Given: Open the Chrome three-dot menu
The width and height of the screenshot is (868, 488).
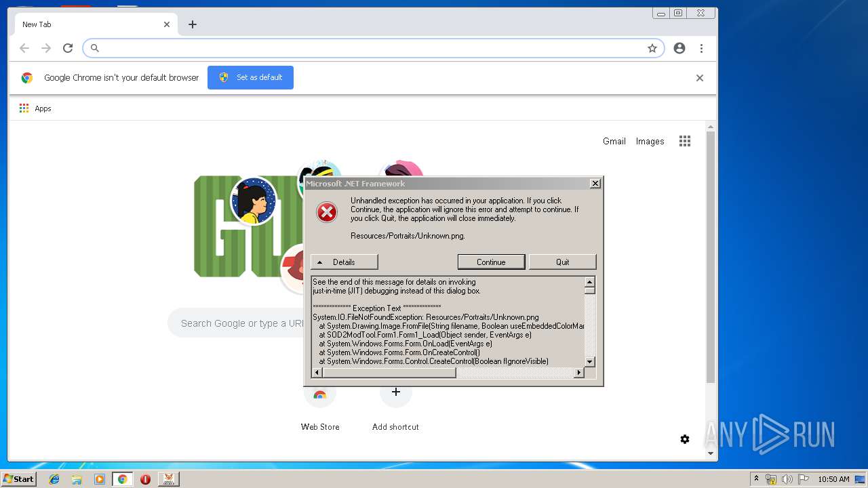Looking at the screenshot, I should pyautogui.click(x=701, y=48).
